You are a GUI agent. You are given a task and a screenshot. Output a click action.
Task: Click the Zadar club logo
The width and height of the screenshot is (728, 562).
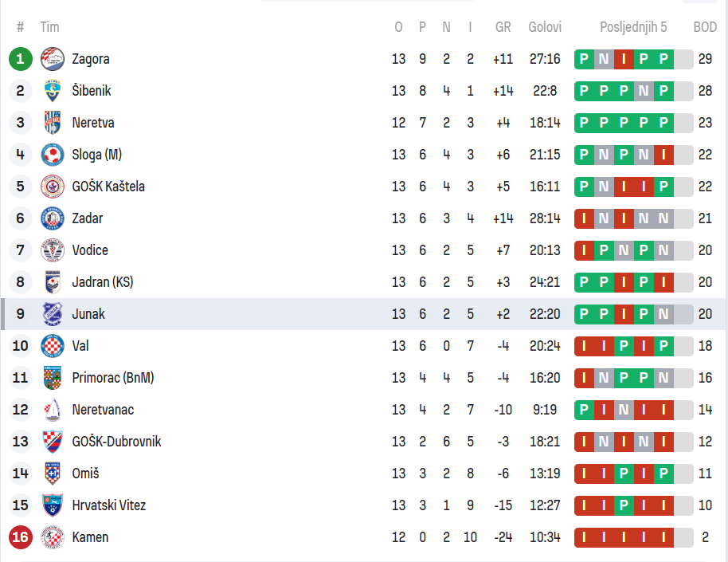pyautogui.click(x=53, y=218)
